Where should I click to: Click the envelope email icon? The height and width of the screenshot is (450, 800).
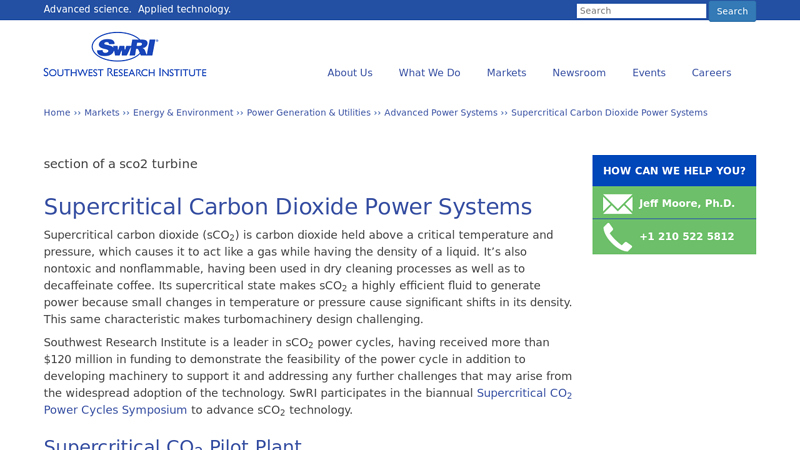tap(617, 204)
